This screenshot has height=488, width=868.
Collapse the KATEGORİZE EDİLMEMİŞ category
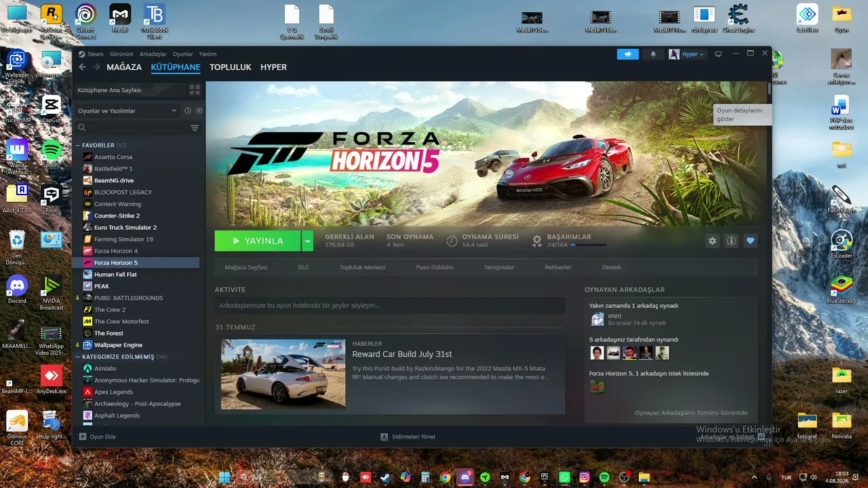pos(78,357)
